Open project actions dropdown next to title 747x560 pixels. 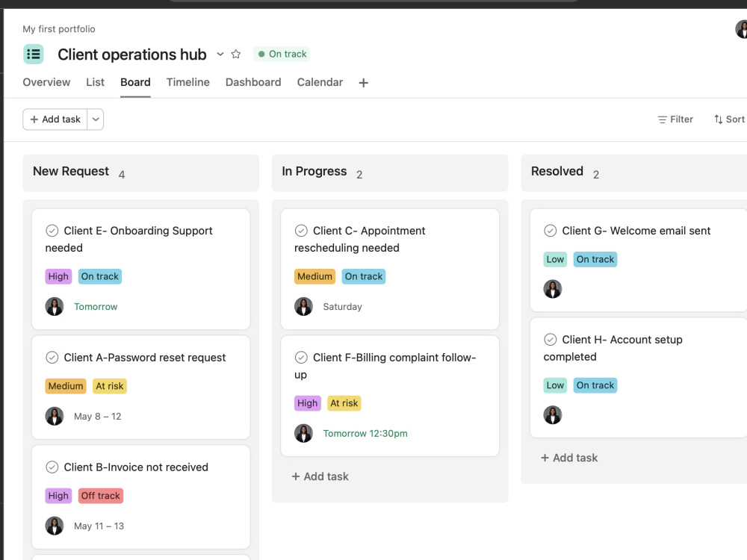pos(220,55)
